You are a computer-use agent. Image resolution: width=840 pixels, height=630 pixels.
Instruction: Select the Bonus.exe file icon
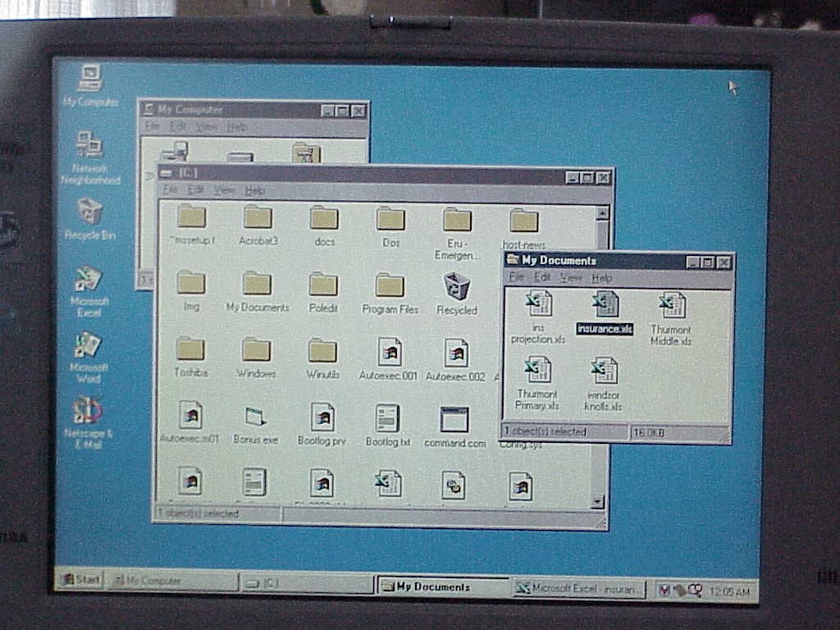pyautogui.click(x=255, y=425)
